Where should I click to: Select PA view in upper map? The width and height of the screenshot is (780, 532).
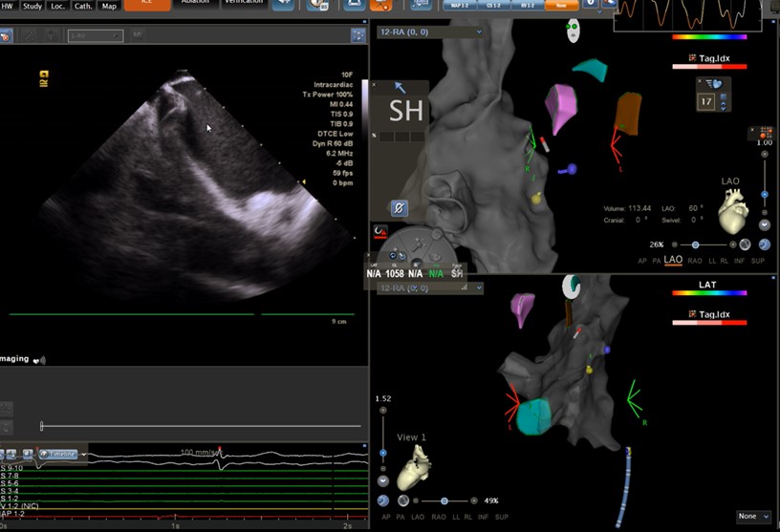656,261
